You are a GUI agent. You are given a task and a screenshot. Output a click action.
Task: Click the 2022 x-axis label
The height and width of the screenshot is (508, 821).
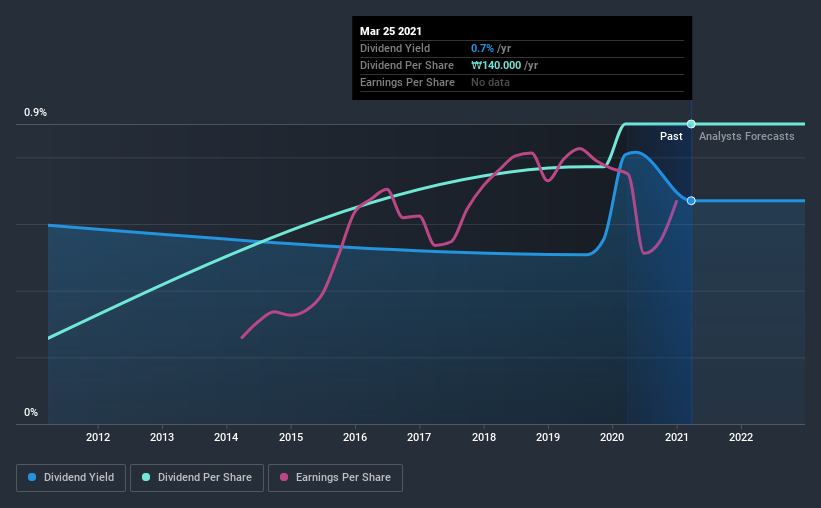tap(741, 437)
